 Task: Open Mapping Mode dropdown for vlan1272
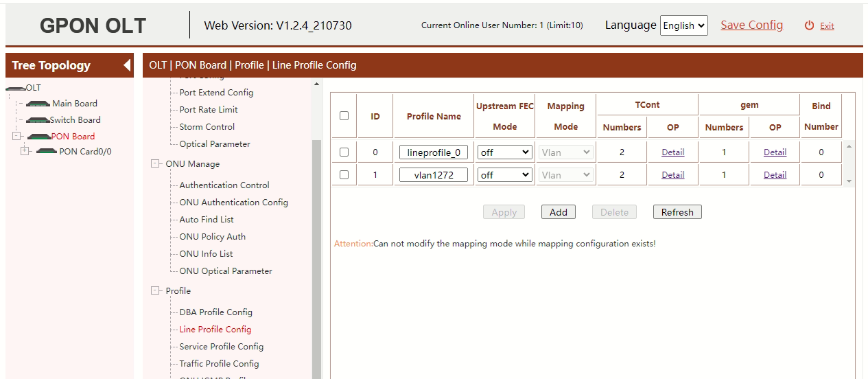click(x=566, y=175)
